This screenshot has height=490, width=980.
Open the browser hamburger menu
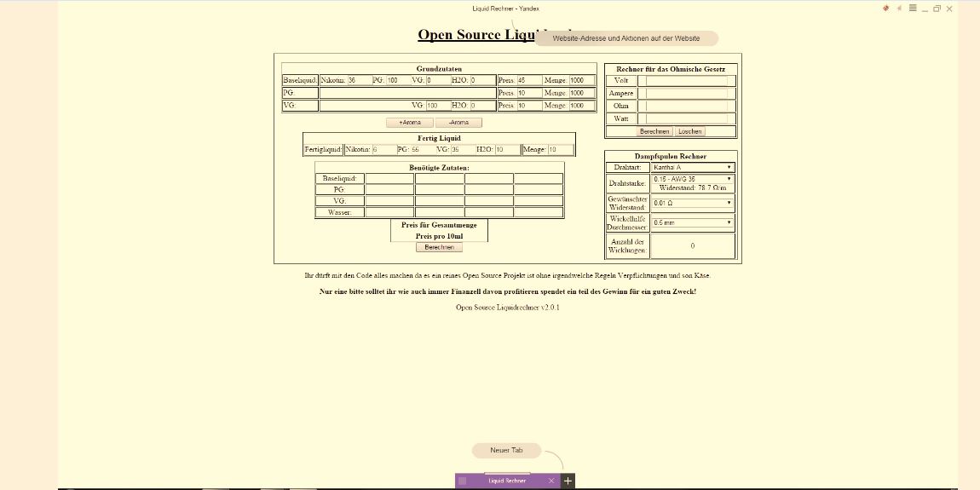pos(913,9)
